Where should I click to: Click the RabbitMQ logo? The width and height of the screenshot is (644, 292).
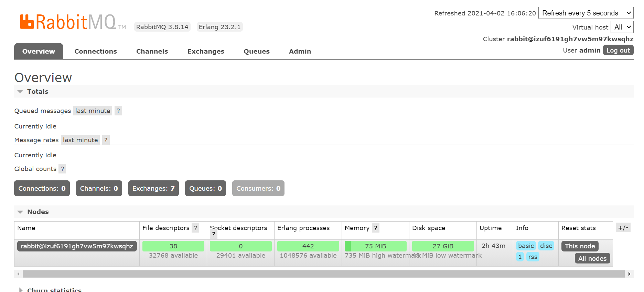tap(73, 22)
